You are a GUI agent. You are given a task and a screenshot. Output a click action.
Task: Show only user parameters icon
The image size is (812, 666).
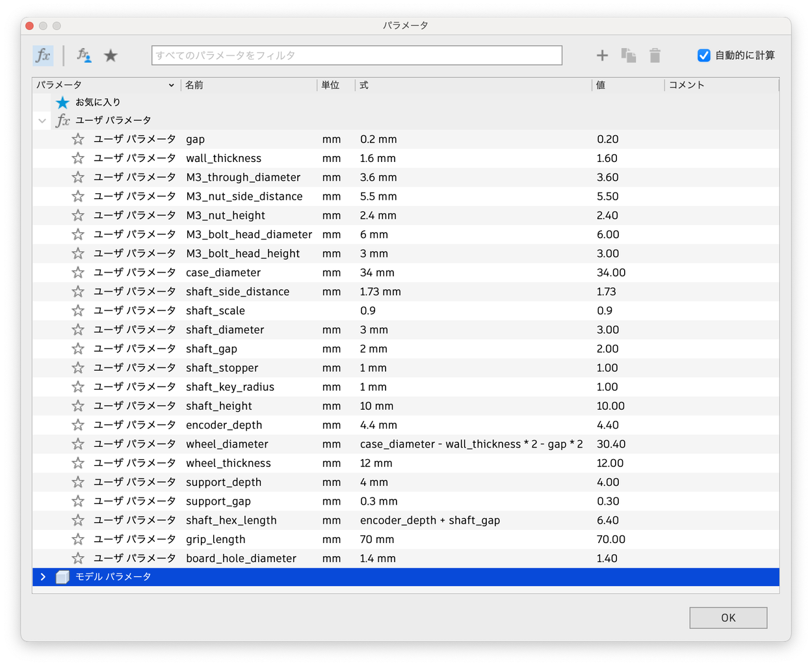click(x=84, y=55)
